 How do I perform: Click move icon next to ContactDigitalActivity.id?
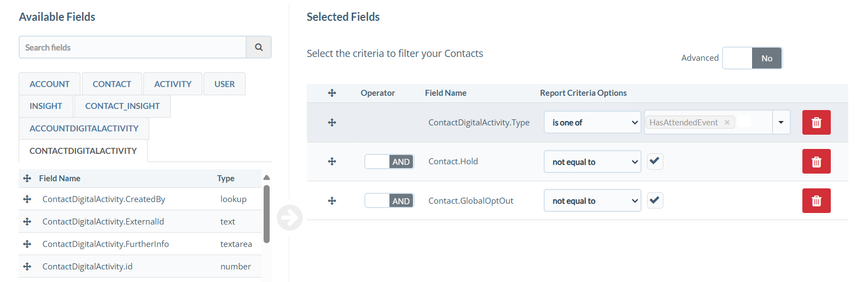click(27, 267)
